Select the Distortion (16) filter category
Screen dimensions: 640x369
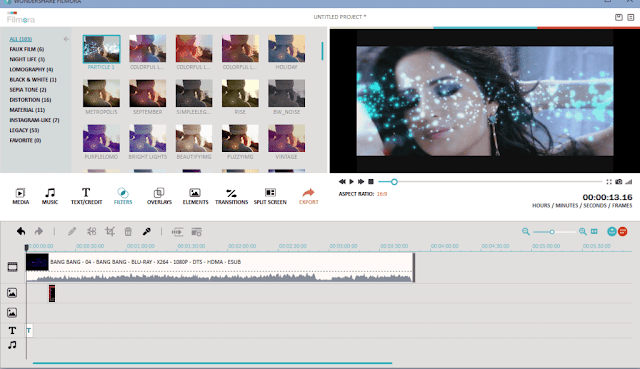(x=30, y=100)
